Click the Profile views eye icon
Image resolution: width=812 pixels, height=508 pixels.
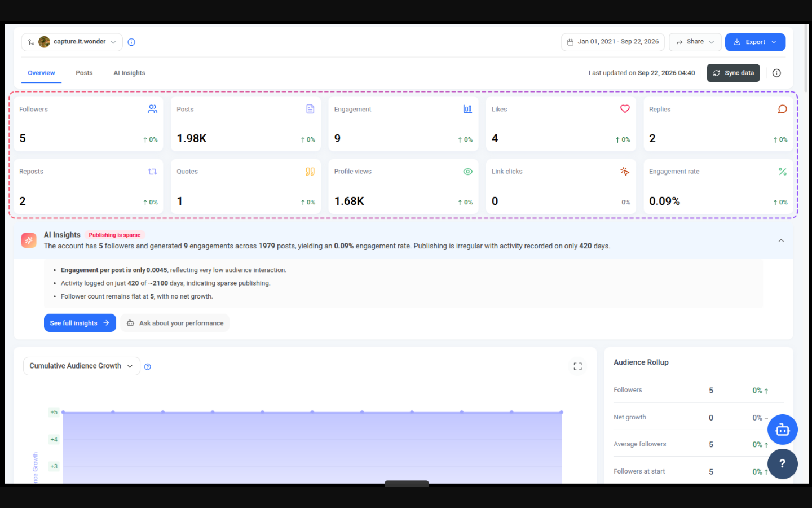[467, 172]
